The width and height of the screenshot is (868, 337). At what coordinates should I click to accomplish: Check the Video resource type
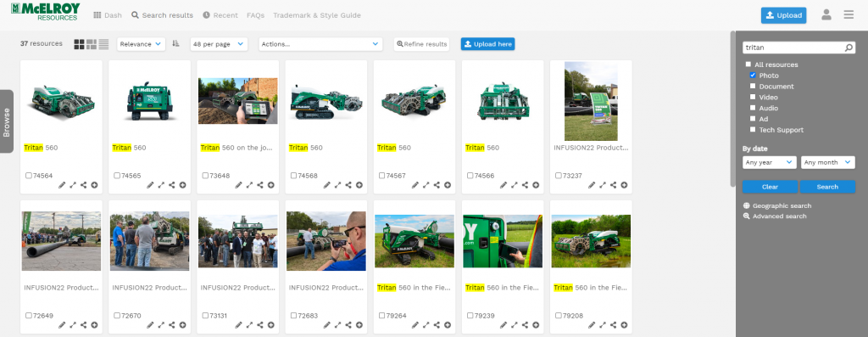coord(753,97)
